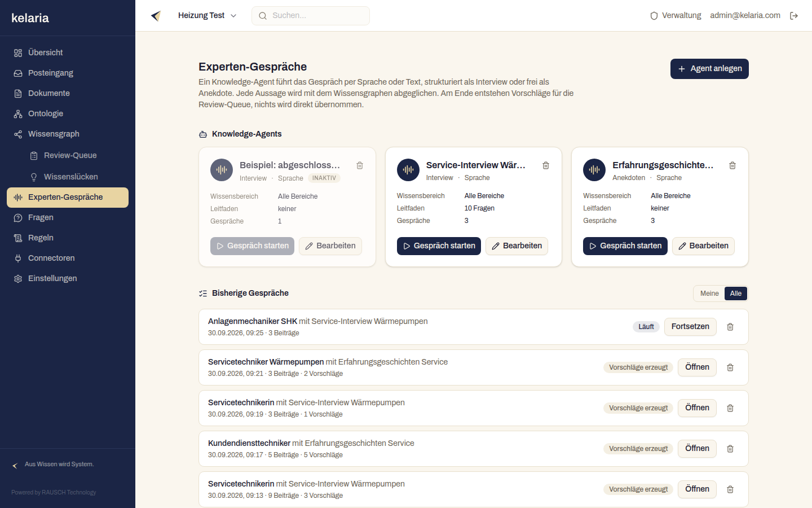The image size is (812, 508).
Task: Go to Posteingang
Action: point(68,73)
